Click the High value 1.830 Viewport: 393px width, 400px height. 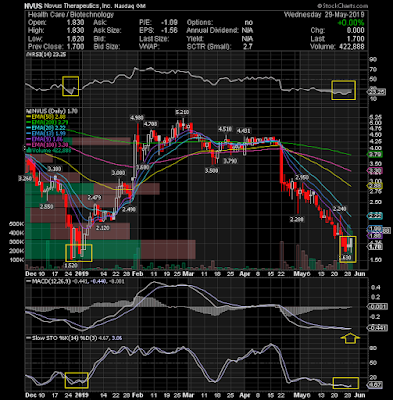click(x=75, y=31)
